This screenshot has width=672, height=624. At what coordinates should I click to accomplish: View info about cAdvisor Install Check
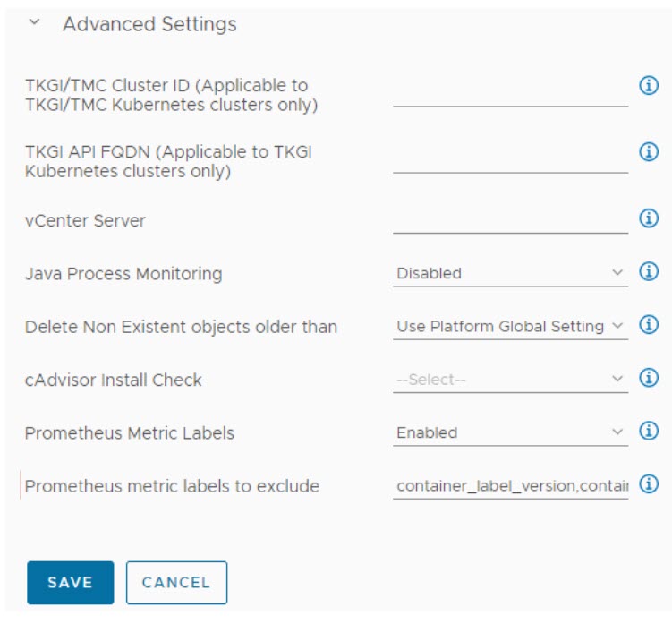pos(649,379)
